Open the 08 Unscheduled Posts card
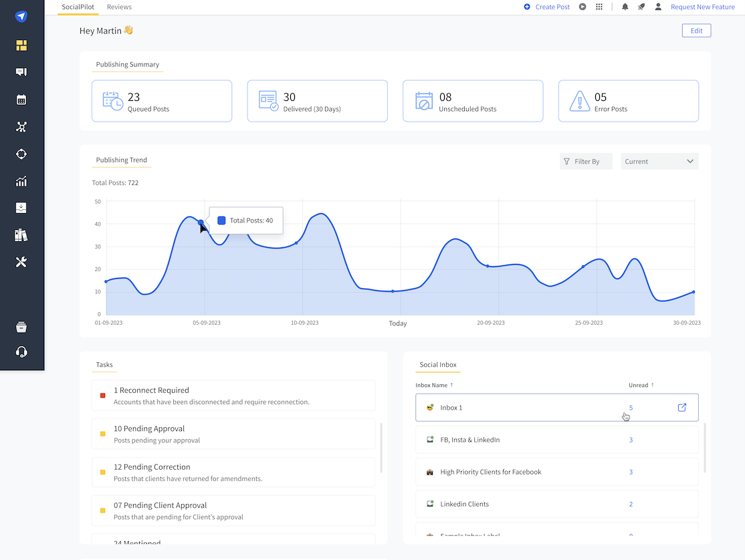Viewport: 745px width, 560px height. (x=473, y=101)
